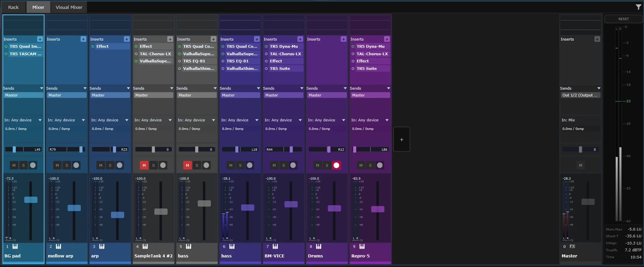644x267 pixels.
Task: Add insert on BM-VICE channel
Action: (300, 39)
